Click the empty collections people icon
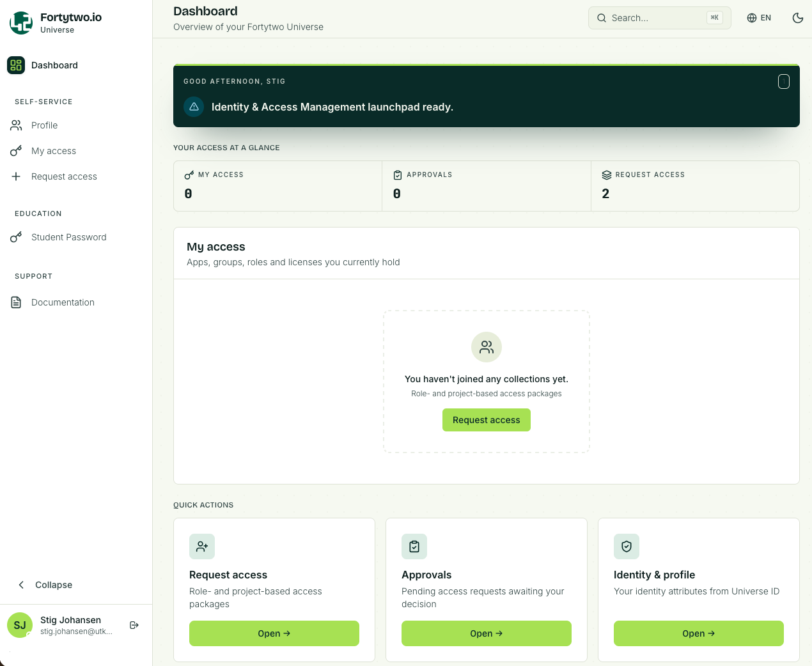The width and height of the screenshot is (812, 666). (487, 347)
